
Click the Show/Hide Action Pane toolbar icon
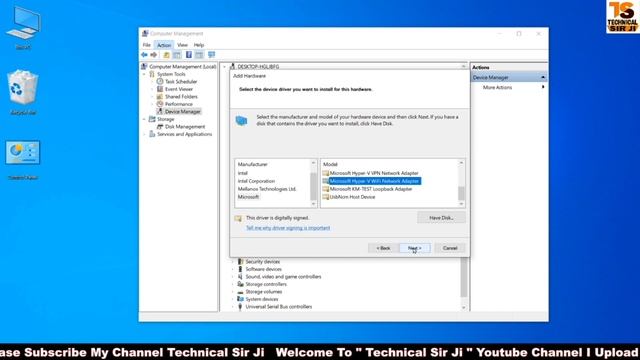click(x=199, y=55)
